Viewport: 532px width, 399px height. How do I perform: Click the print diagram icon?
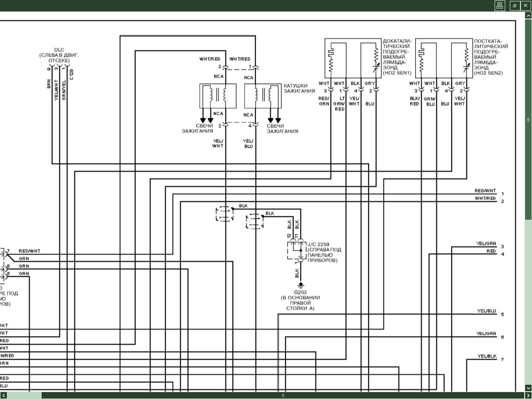[x=500, y=6]
